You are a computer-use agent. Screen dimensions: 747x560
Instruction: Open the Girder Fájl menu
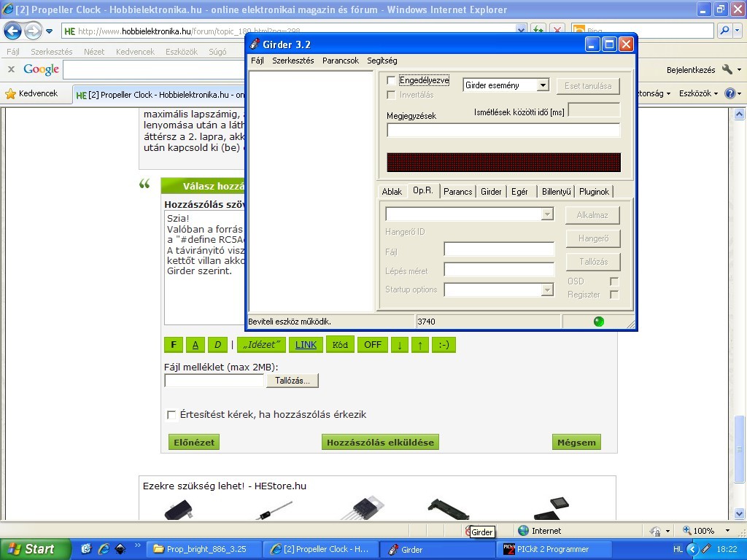coord(258,61)
